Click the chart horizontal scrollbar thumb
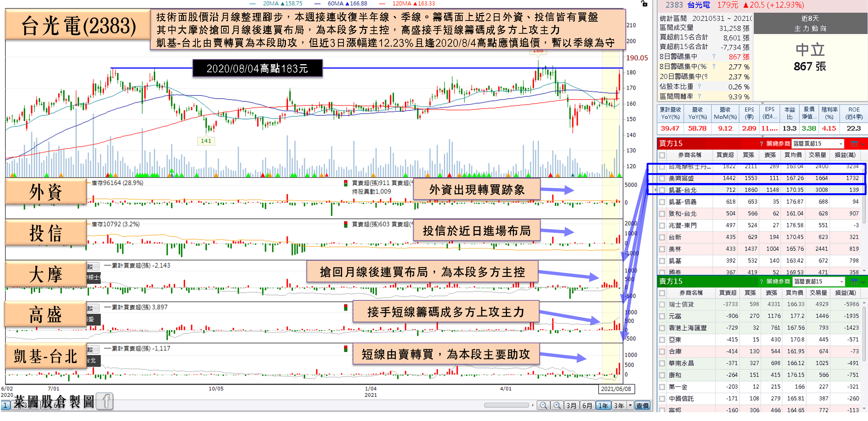This screenshot has height=421, width=868. 506,405
